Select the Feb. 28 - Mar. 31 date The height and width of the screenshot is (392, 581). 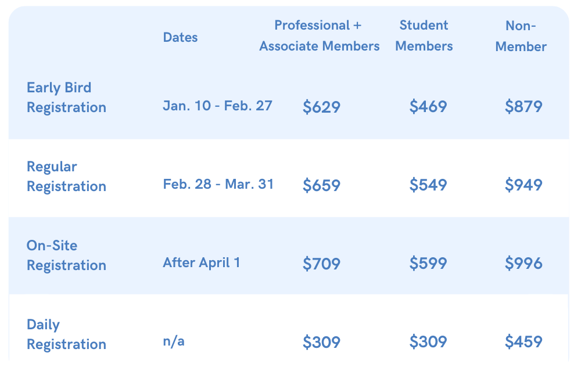tap(218, 184)
